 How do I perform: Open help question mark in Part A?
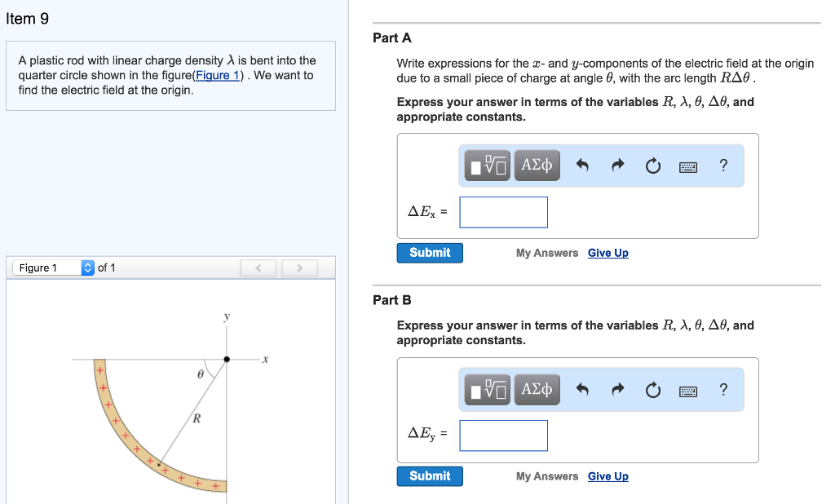[x=723, y=166]
